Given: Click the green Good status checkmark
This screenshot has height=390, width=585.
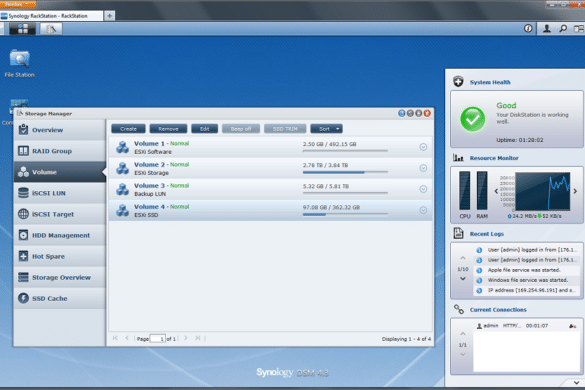Looking at the screenshot, I should pos(473,119).
